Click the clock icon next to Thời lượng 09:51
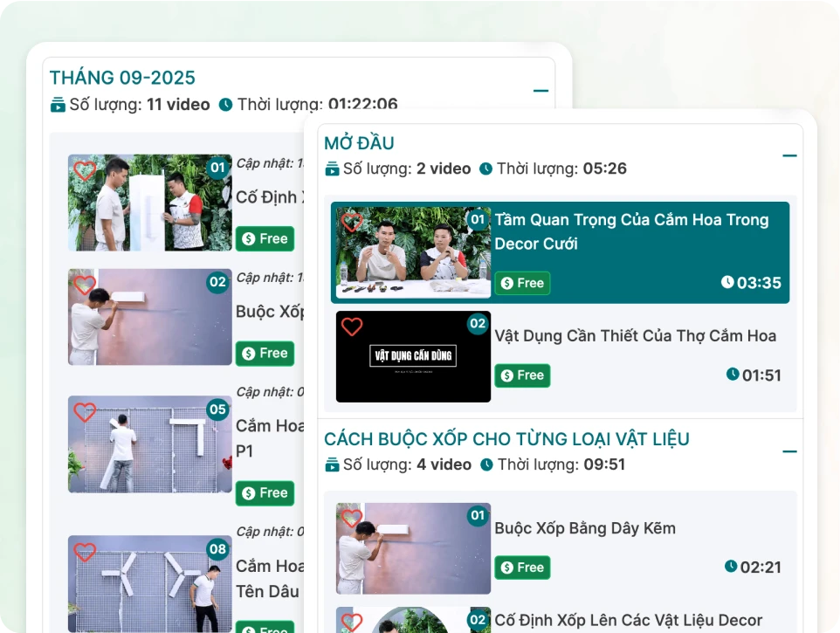This screenshot has width=840, height=633. [x=486, y=464]
